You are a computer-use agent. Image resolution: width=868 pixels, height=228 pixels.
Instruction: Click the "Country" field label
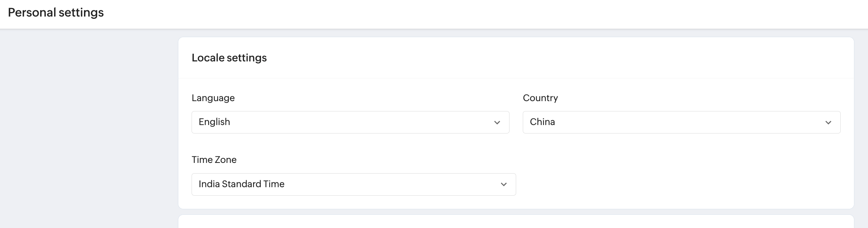click(x=540, y=98)
